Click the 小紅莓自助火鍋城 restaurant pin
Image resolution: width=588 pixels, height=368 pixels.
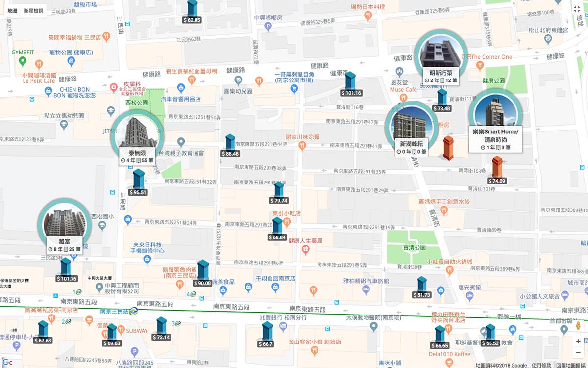pyautogui.click(x=450, y=270)
